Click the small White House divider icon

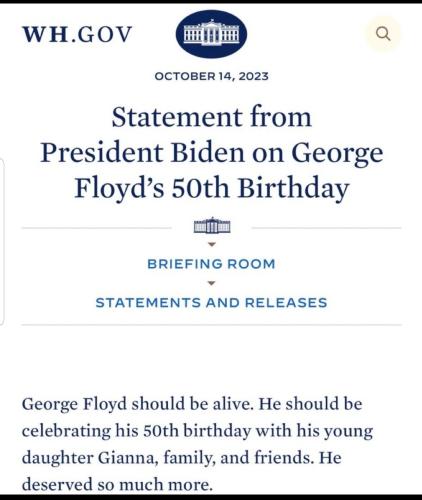[x=212, y=225]
